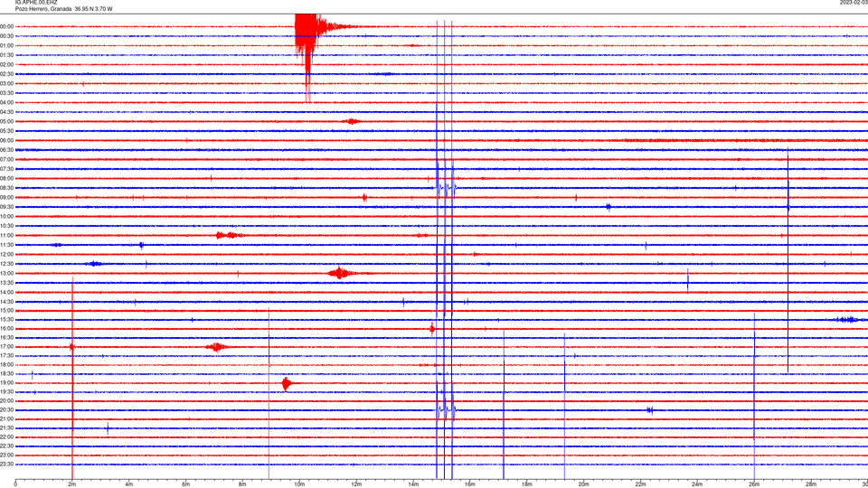The width and height of the screenshot is (868, 488).
Task: Click the 20:00 row label
Action: pyautogui.click(x=6, y=401)
